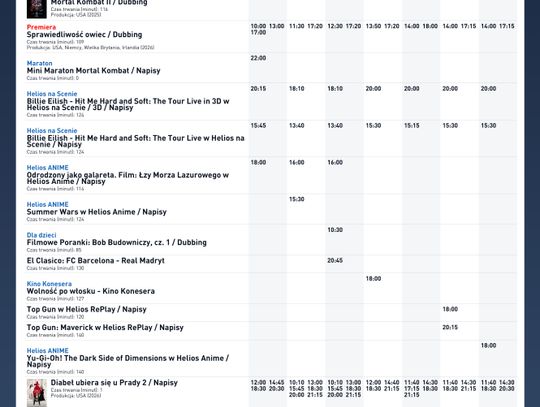Select 13:50 showing of Sprawiedliwość owiec
540x407 pixels.
[373, 26]
